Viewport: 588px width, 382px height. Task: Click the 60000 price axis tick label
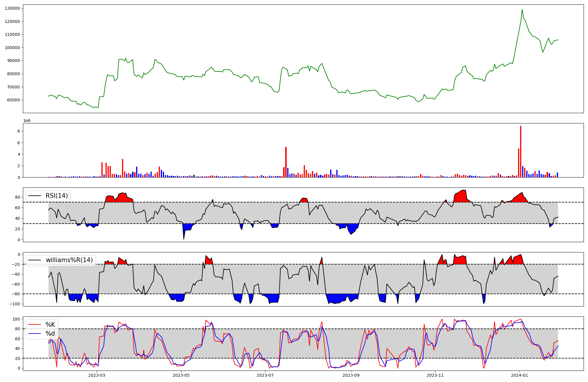[14, 100]
